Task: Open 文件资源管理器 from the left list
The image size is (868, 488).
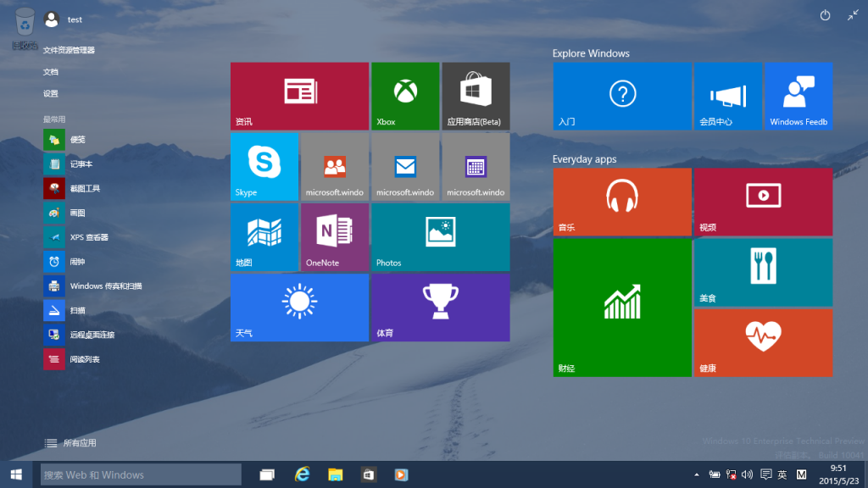Action: click(x=69, y=50)
